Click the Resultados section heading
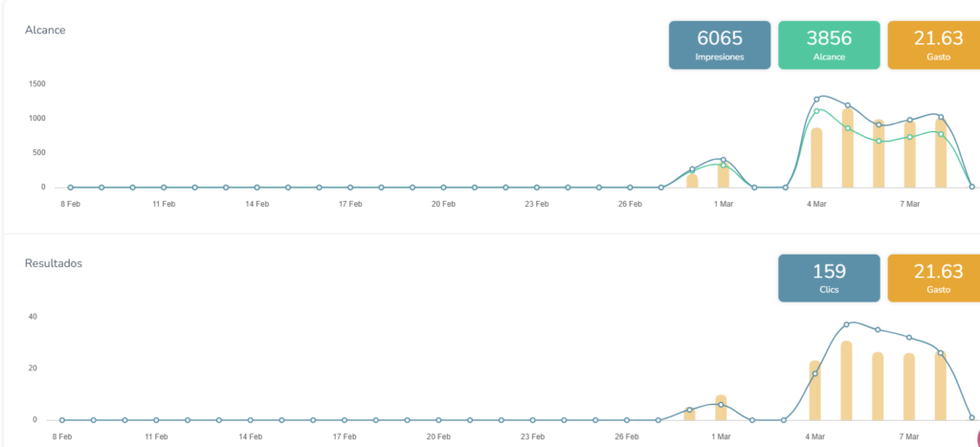The width and height of the screenshot is (980, 447). coord(54,262)
